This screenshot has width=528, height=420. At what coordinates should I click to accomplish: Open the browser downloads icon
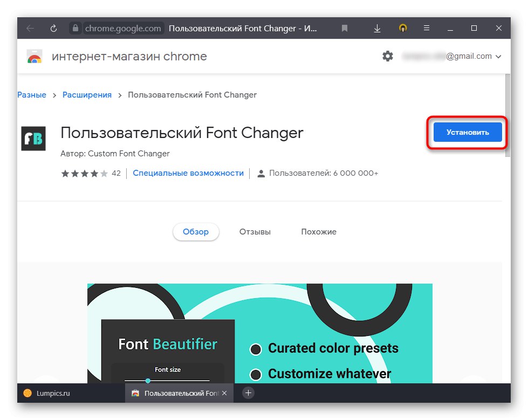coord(377,28)
